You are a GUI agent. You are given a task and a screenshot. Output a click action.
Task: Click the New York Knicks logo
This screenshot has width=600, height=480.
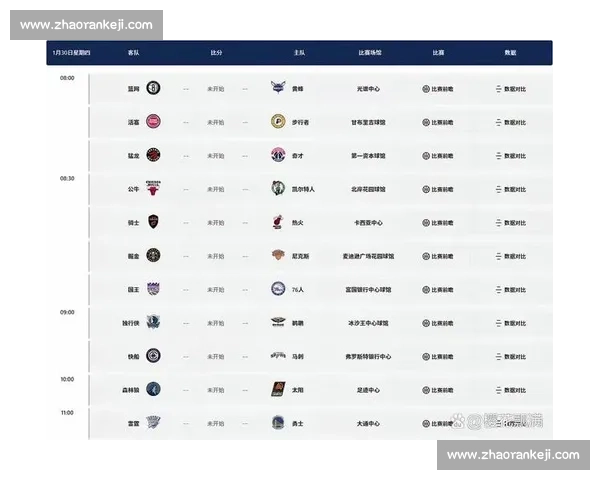pyautogui.click(x=278, y=255)
